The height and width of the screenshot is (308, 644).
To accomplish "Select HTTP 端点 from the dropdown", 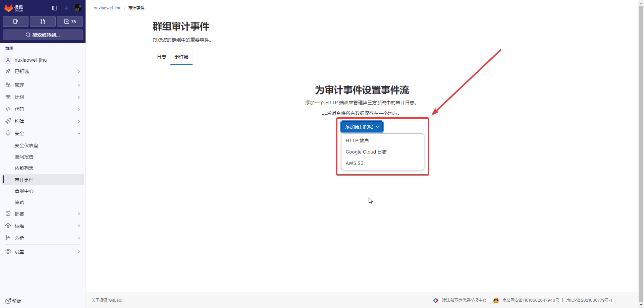I will (x=357, y=140).
